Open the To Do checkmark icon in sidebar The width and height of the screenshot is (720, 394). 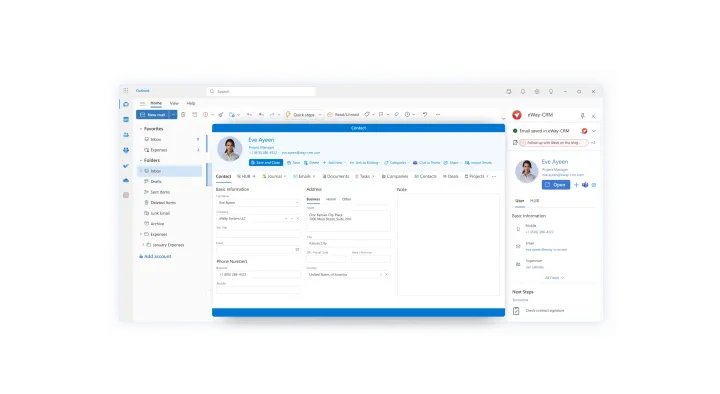pos(126,166)
